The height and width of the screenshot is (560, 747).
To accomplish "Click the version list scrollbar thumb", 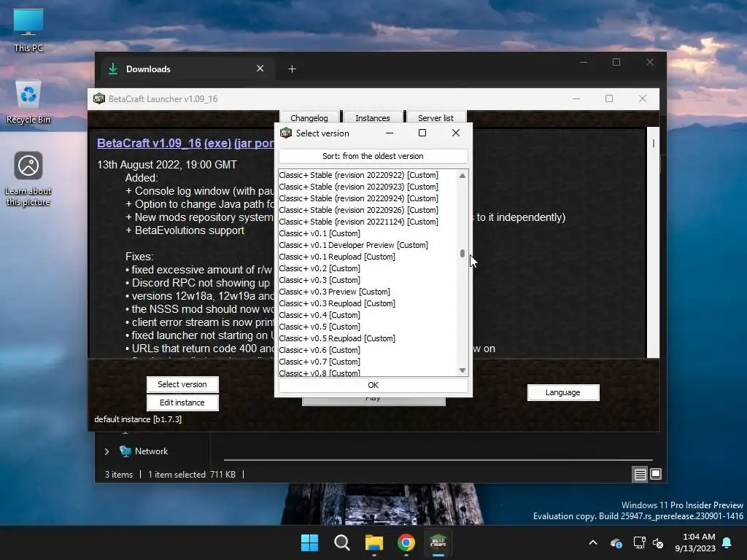I will [x=462, y=254].
